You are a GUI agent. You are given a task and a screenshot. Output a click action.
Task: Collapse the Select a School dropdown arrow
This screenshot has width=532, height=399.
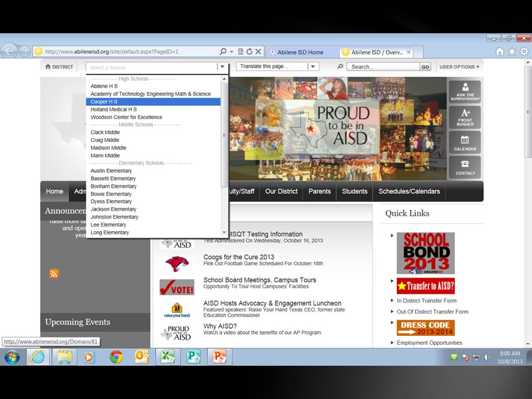[x=222, y=67]
